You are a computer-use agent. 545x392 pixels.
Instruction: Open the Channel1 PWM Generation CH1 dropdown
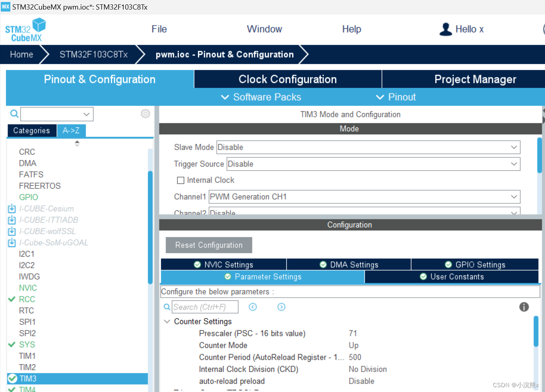click(x=365, y=197)
